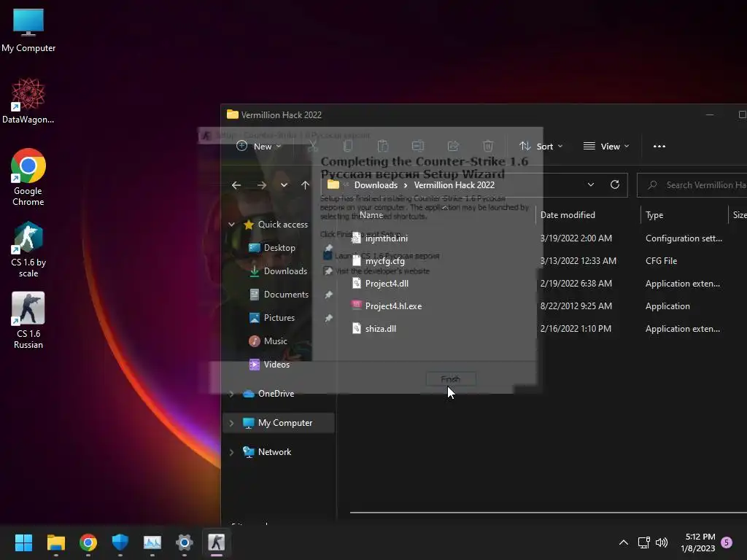Click the Downloads breadcrumb in address bar
Screen dimensions: 747x560
pos(376,185)
